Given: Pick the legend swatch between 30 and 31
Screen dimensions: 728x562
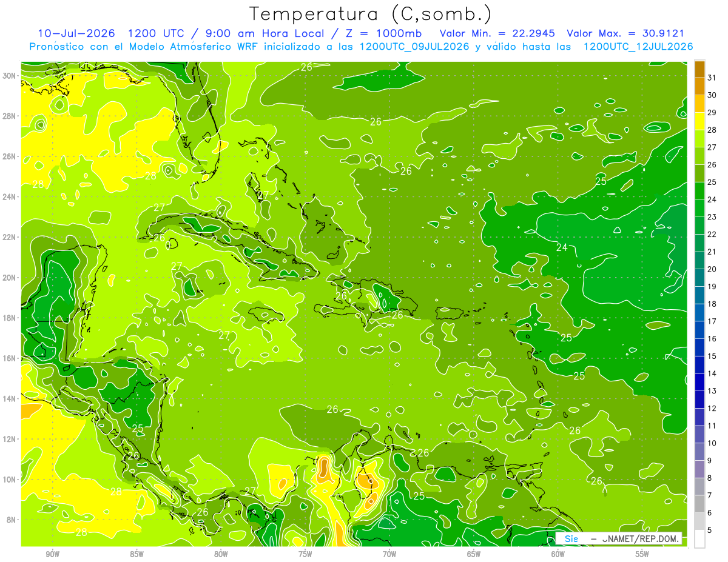Looking at the screenshot, I should [699, 87].
